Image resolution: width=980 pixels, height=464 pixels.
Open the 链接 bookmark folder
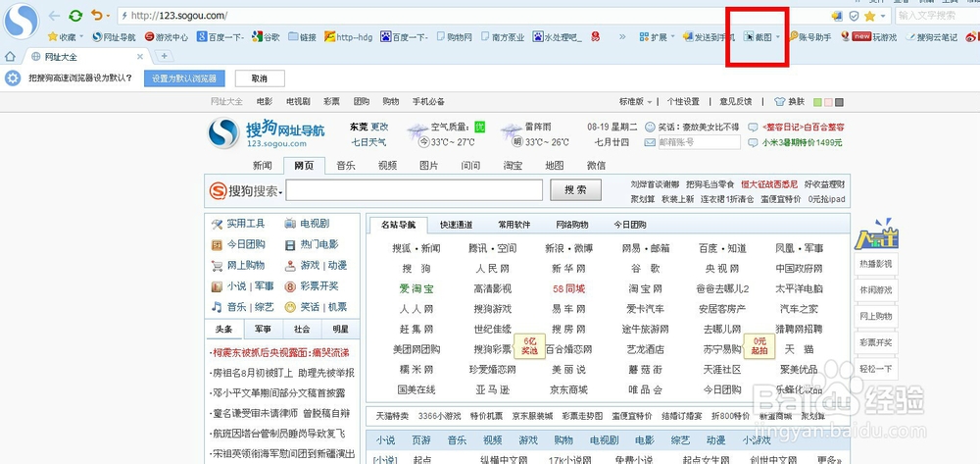pyautogui.click(x=303, y=37)
